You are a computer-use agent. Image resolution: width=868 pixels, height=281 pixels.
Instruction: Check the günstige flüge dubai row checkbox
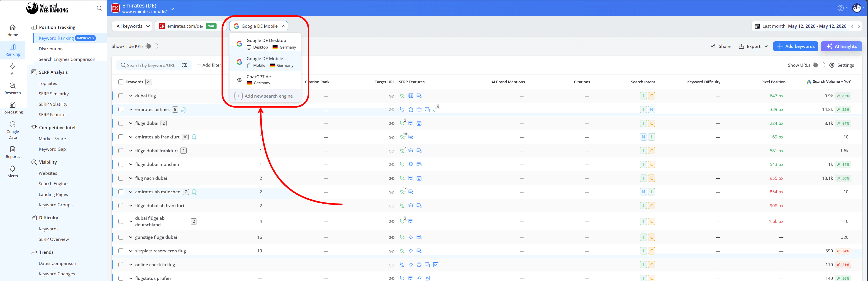(121, 237)
